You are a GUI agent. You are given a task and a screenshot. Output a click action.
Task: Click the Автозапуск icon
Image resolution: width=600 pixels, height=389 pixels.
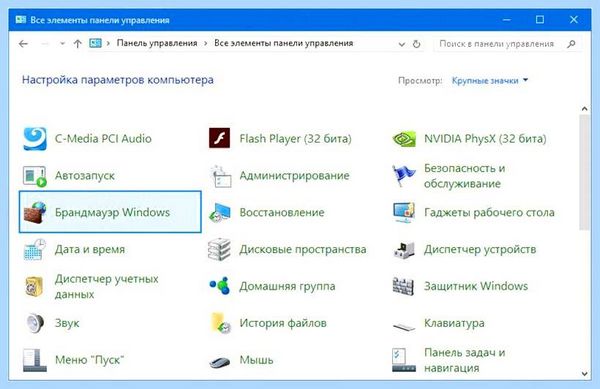coord(35,176)
